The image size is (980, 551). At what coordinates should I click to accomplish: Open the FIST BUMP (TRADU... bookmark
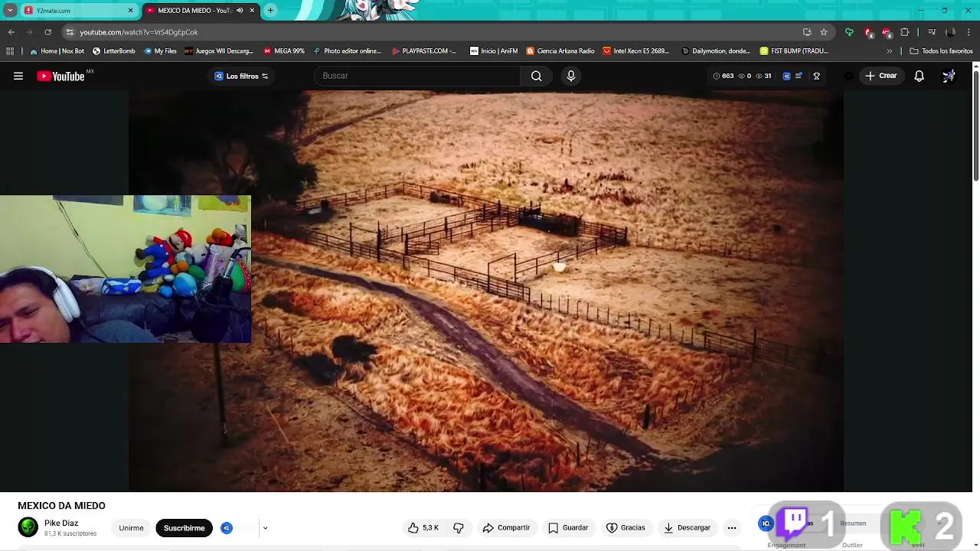794,51
